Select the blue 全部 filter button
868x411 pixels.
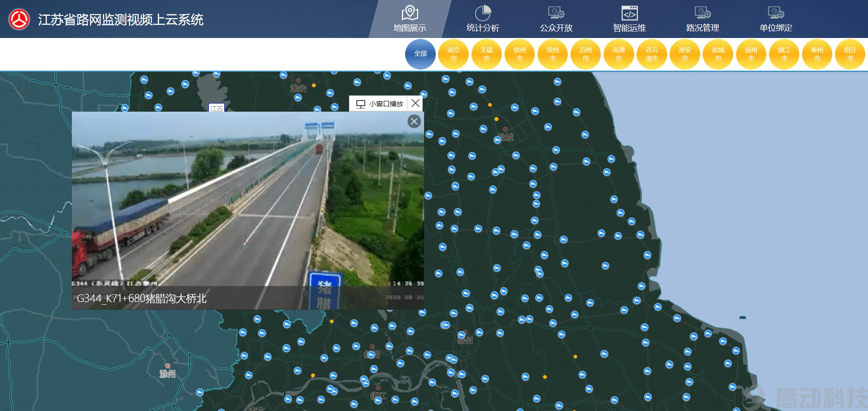point(420,54)
